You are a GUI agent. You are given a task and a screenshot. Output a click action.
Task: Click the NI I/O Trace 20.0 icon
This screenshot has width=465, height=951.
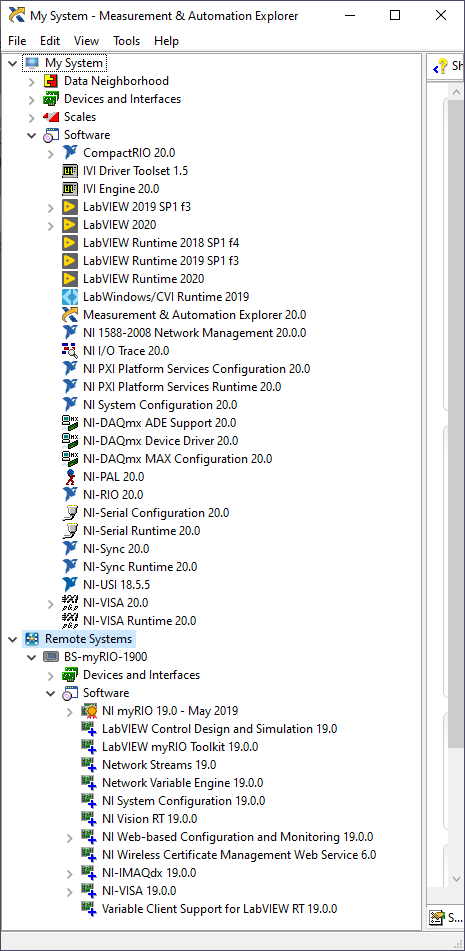coord(70,351)
